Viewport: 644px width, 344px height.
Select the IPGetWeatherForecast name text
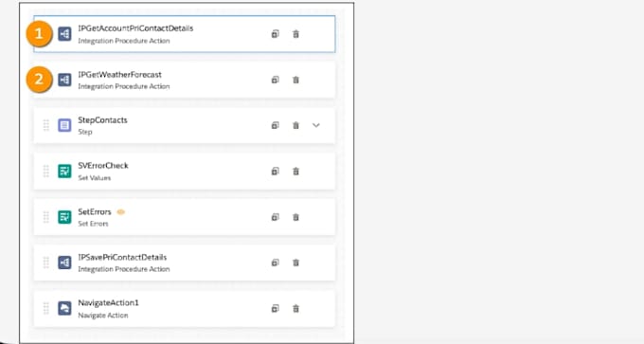[x=119, y=74]
